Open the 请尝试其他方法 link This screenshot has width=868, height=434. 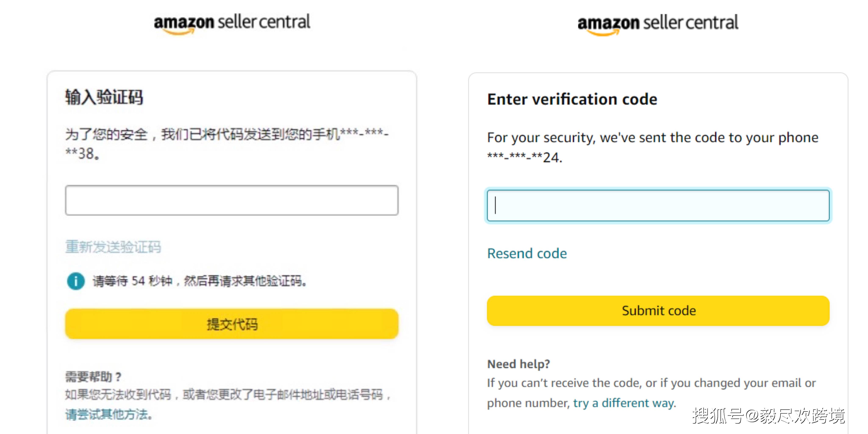pyautogui.click(x=108, y=414)
